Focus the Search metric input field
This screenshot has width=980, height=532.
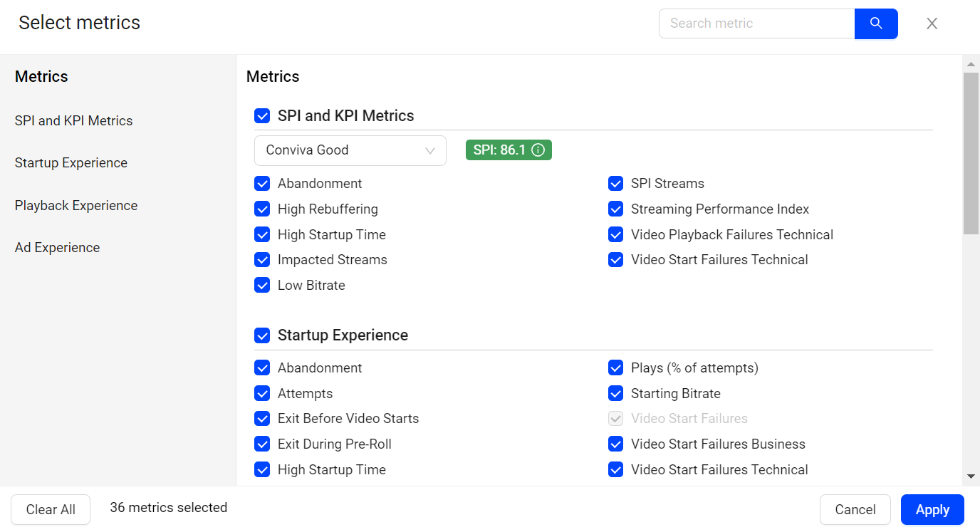tap(756, 24)
